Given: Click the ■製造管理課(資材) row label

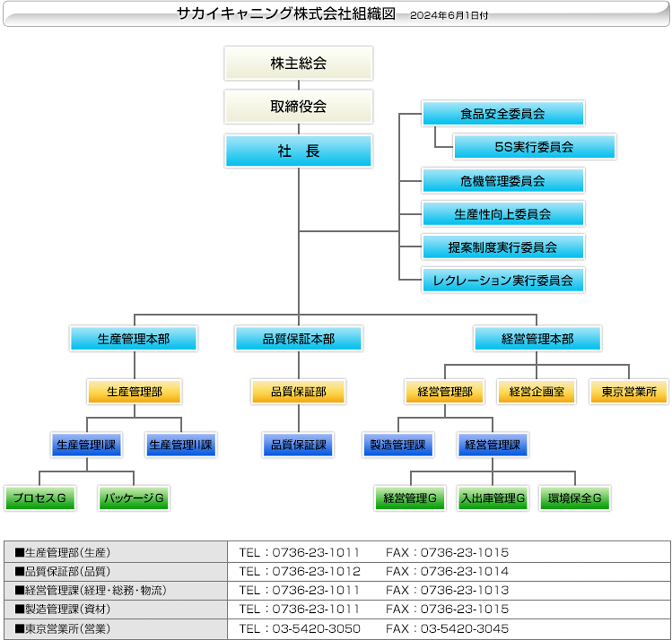Looking at the screenshot, I should click(63, 609).
